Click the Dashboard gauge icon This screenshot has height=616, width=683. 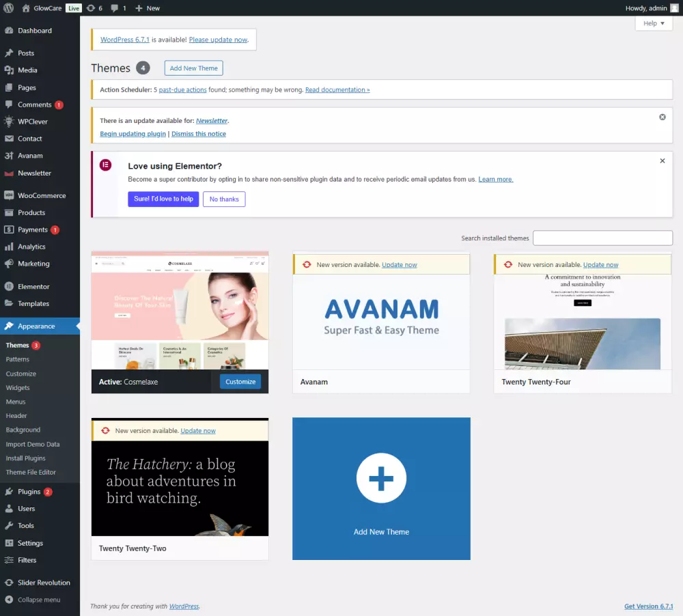(9, 31)
